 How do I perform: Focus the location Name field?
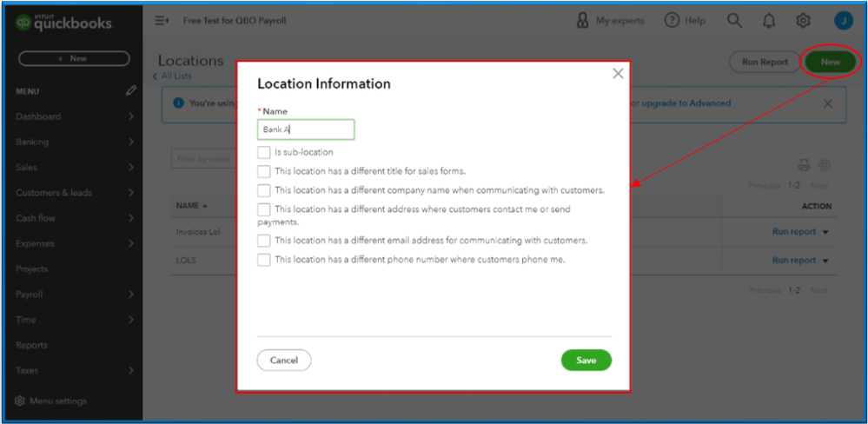click(306, 129)
